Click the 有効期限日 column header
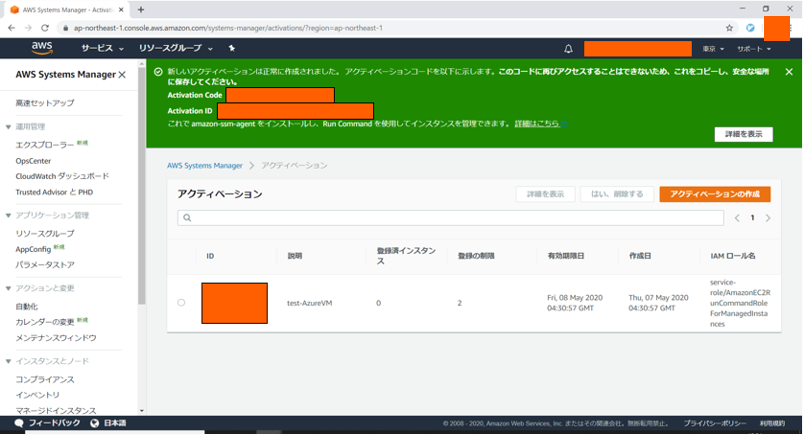Viewport: 803px width, 435px height. pyautogui.click(x=566, y=256)
